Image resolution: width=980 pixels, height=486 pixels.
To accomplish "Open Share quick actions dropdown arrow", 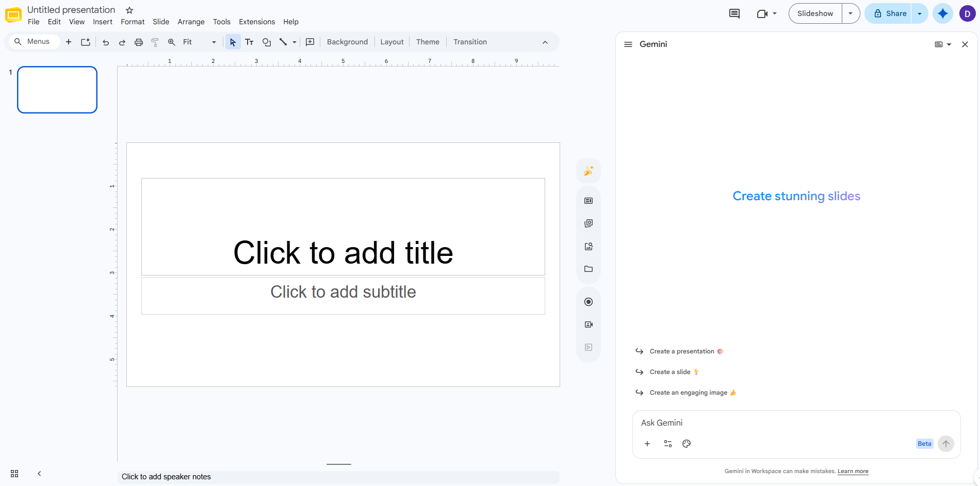I will 920,13.
